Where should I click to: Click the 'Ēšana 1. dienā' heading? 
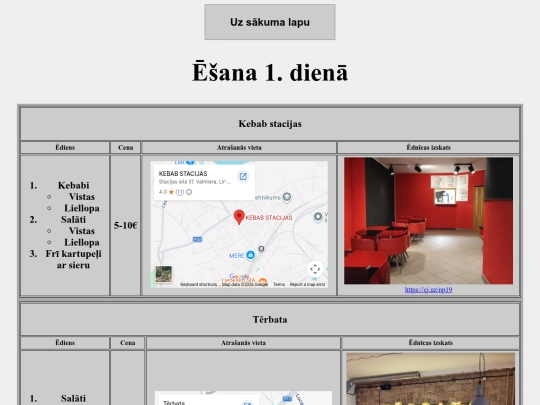(x=270, y=72)
